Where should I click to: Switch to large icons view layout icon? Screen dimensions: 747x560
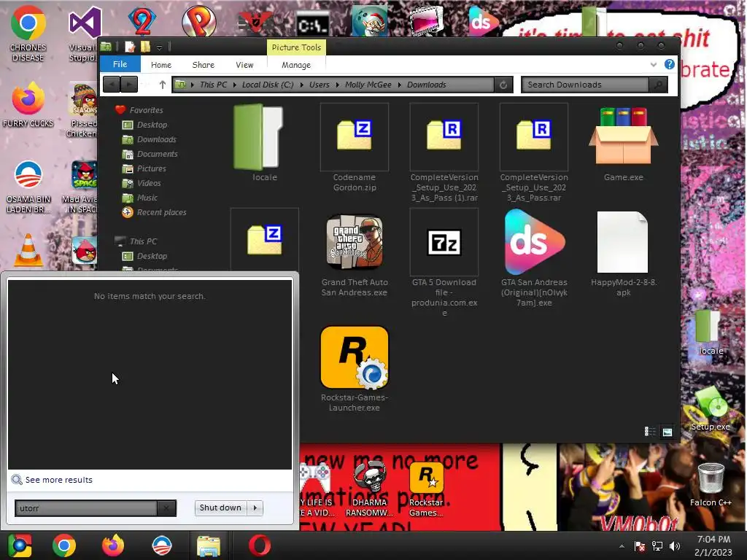coord(667,432)
